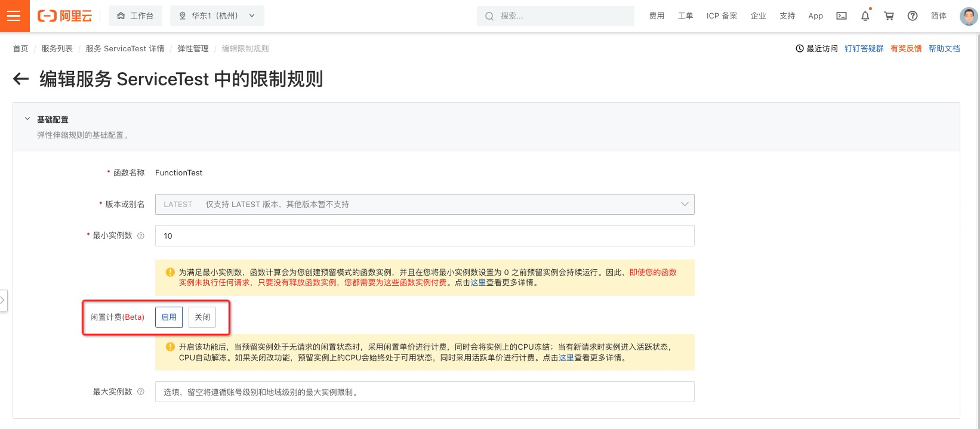
Task: Click the Alibaba Cloud logo
Action: (x=64, y=16)
